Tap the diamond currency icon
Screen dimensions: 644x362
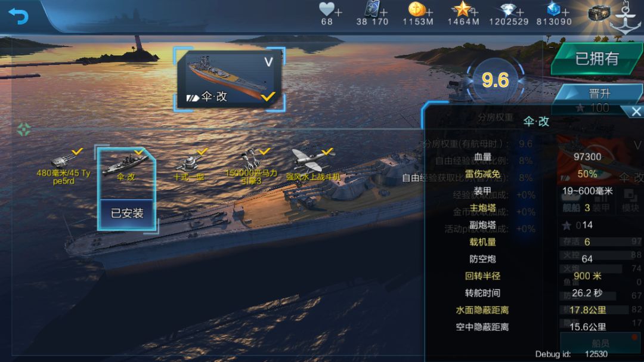point(508,10)
